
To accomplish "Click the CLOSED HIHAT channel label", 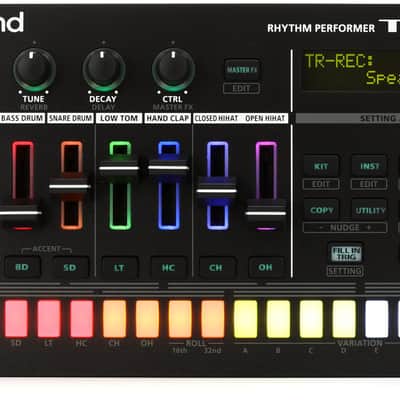I will (216, 118).
